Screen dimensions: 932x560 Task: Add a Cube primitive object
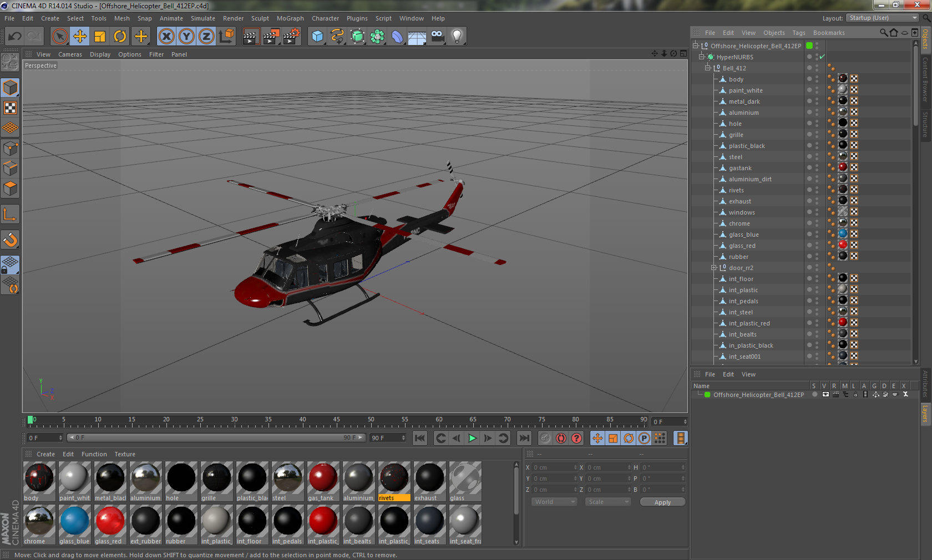(x=317, y=37)
